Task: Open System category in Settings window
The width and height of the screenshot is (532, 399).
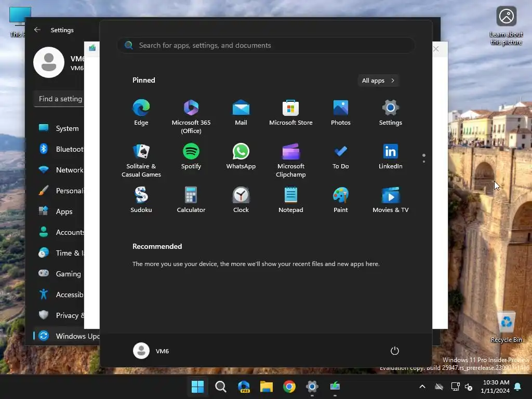Action: (x=59, y=128)
